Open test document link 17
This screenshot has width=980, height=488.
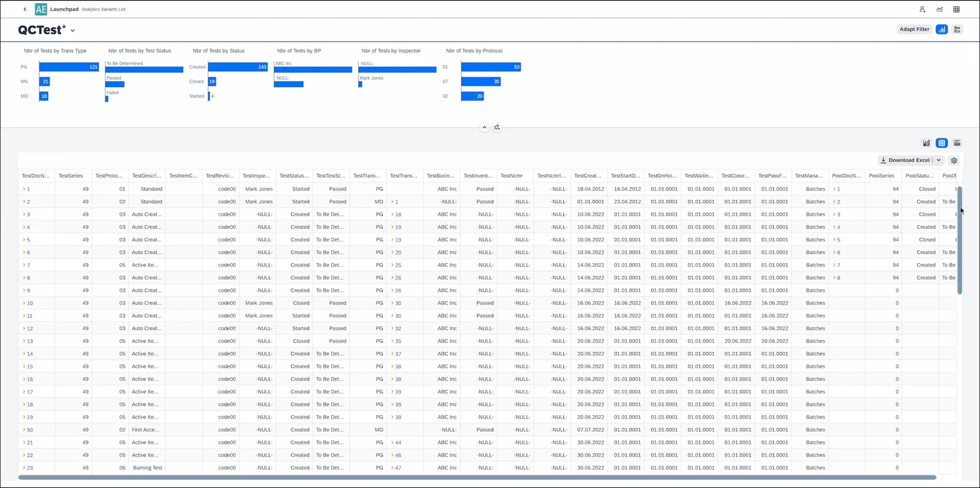click(x=30, y=392)
